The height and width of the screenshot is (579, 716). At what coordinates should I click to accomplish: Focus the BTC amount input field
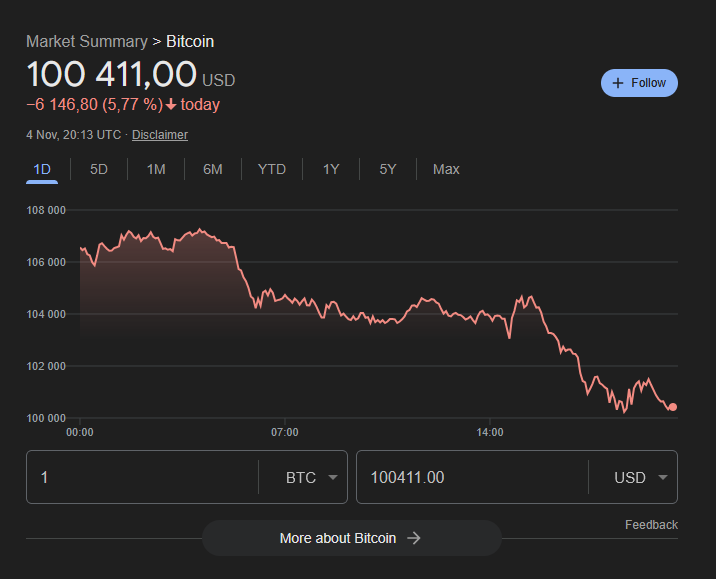pyautogui.click(x=140, y=477)
